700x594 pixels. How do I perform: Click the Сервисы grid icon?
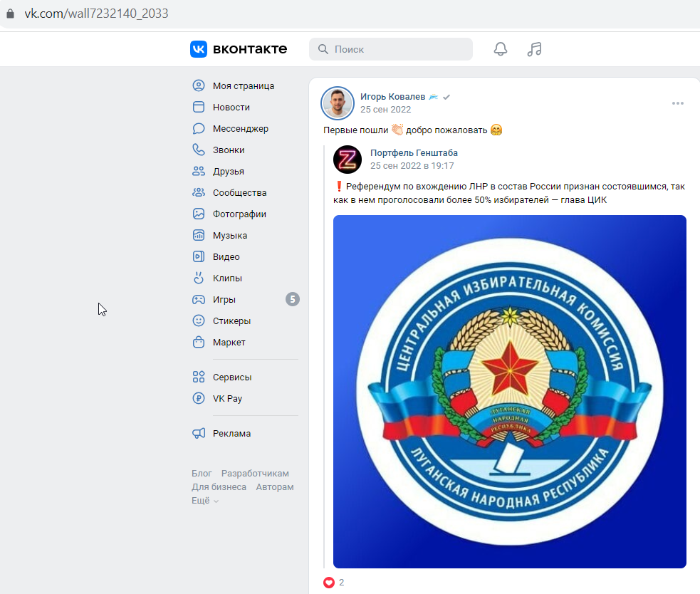[199, 377]
